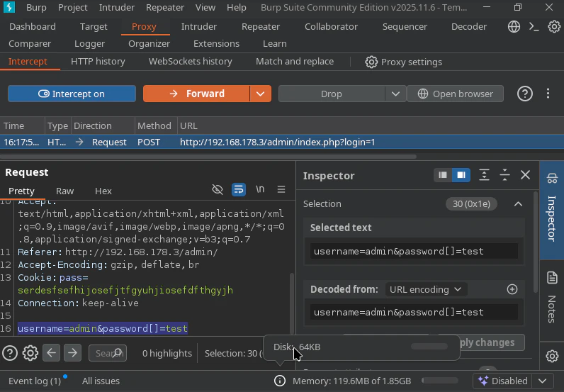Image resolution: width=564 pixels, height=392 pixels.
Task: Open the Request editor hamburger menu
Action: 281,189
